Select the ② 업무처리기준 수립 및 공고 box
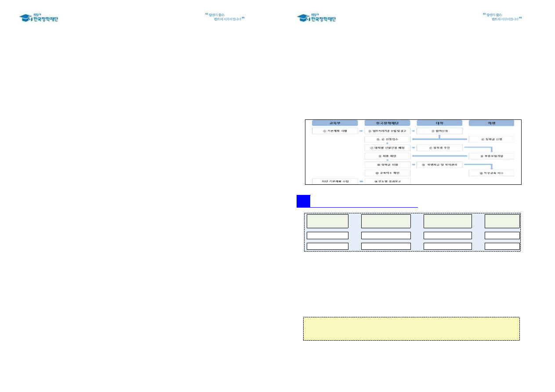This screenshot has width=555, height=392. pyautogui.click(x=387, y=131)
